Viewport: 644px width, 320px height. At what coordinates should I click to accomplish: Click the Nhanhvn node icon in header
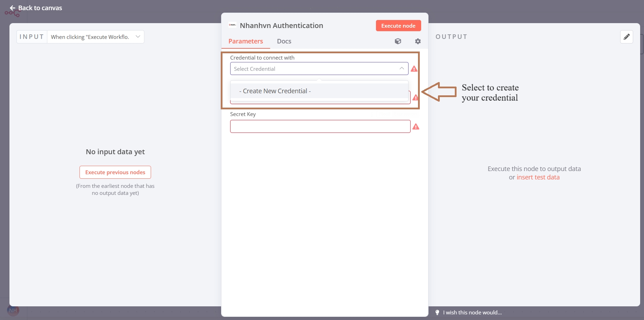[x=232, y=25]
